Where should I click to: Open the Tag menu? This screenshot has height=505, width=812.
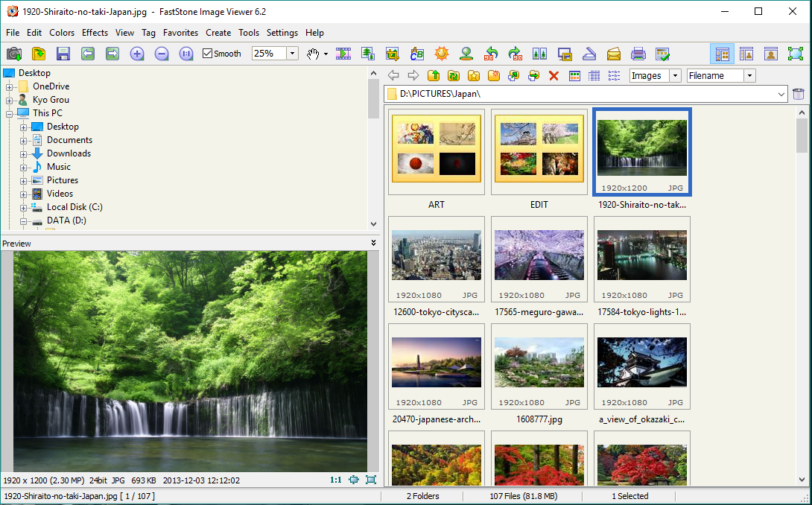coord(149,33)
